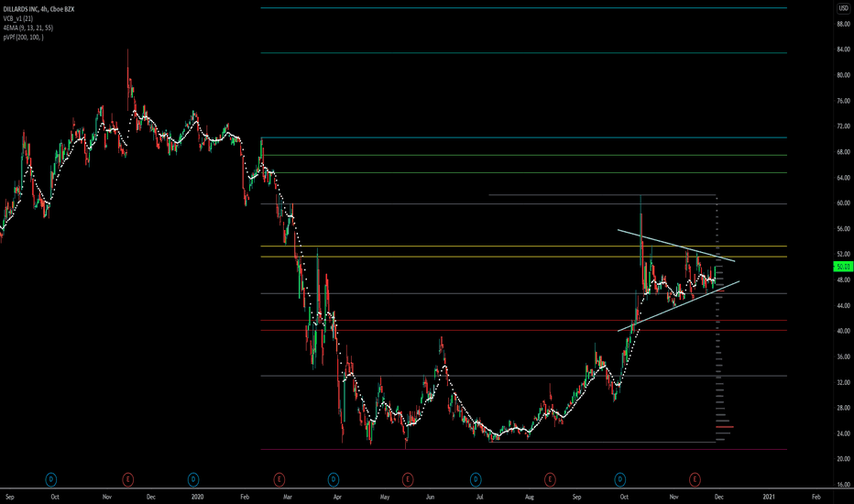The image size is (854, 504).
Task: Click the 20.00 price axis label
Action: pyautogui.click(x=843, y=459)
